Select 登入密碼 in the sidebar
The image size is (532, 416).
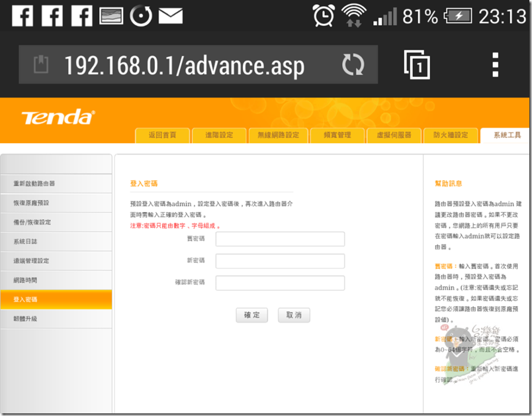click(56, 300)
